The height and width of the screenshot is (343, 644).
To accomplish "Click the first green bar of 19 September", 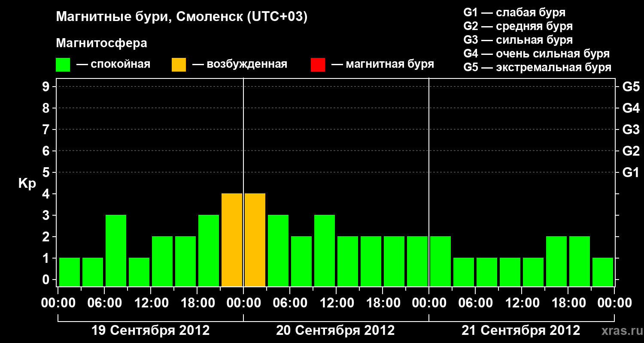I will [70, 272].
